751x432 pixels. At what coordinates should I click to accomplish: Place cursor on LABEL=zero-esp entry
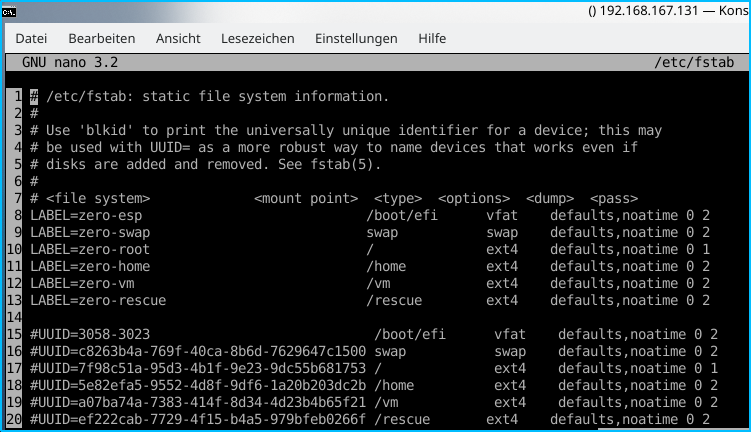pos(86,215)
